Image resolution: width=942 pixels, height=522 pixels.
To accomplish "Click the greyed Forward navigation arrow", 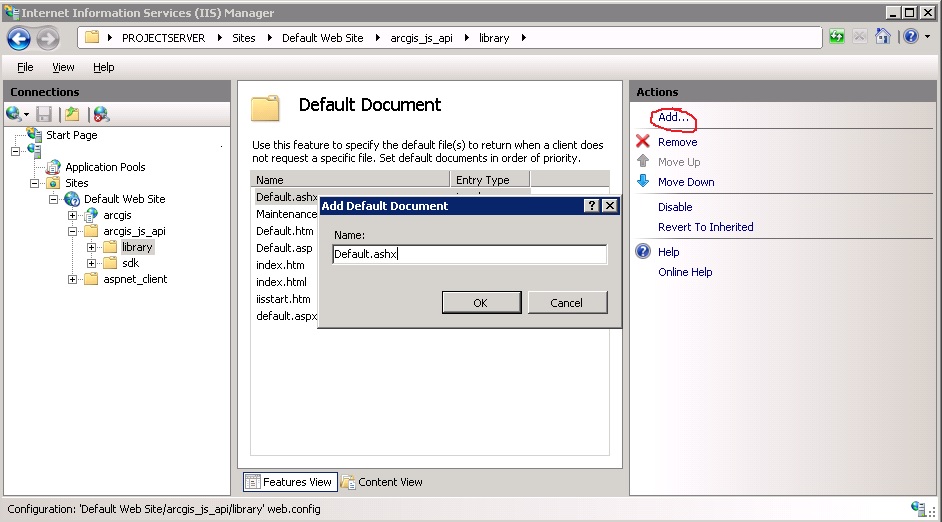I will [x=48, y=39].
